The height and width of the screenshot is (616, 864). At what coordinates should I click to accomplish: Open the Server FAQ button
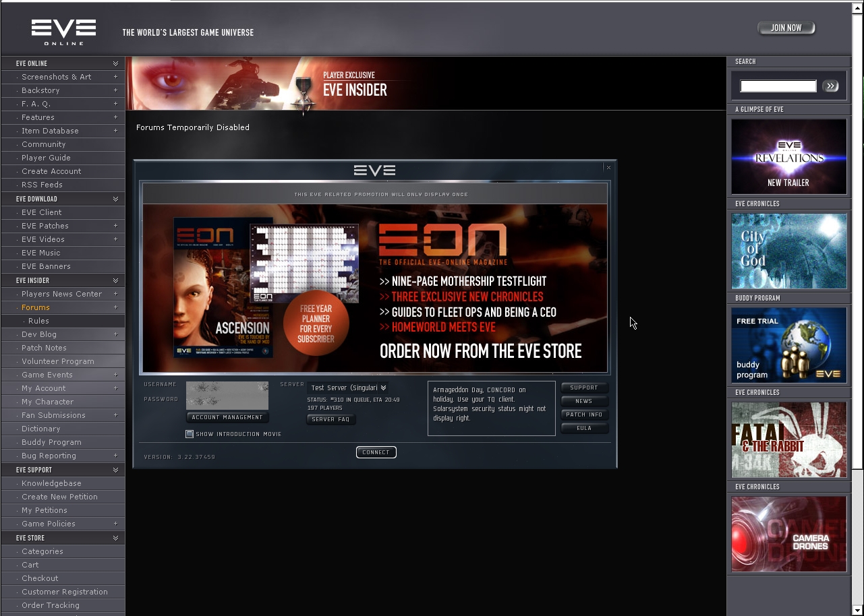point(331,419)
